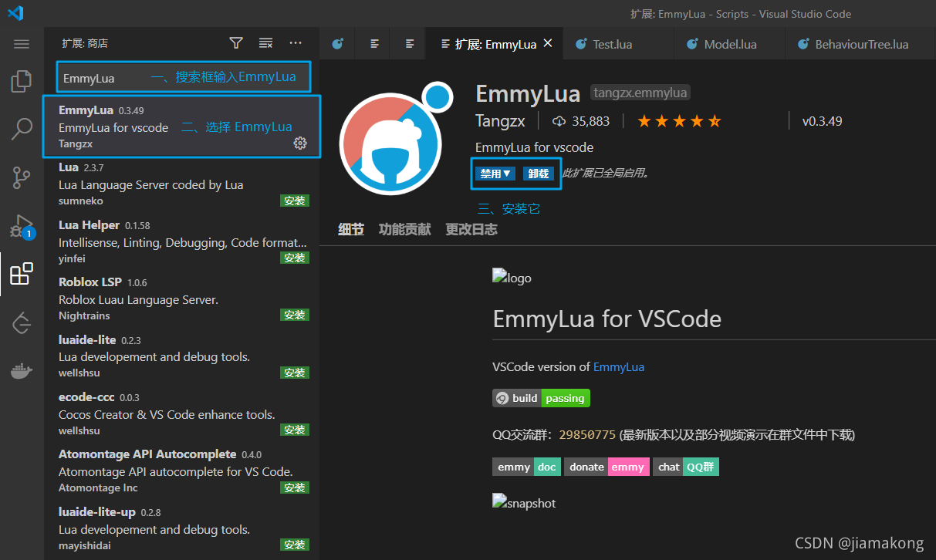The image size is (936, 560).
Task: Click the donate emmy badge
Action: (x=607, y=467)
